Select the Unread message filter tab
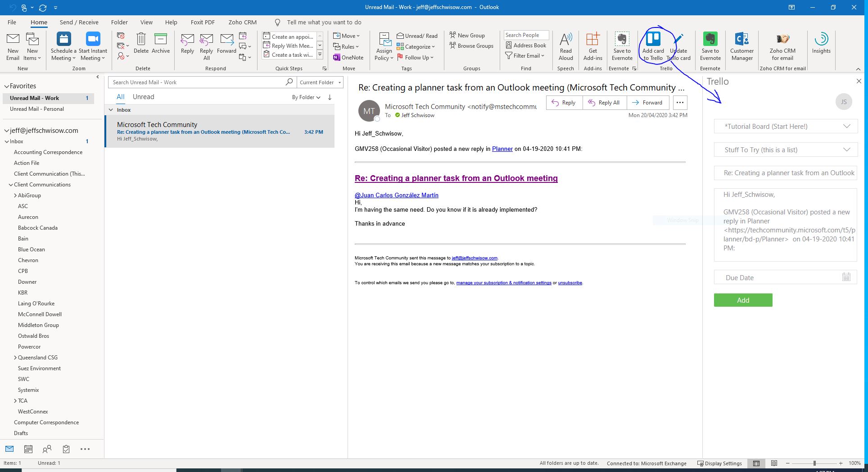 coord(143,96)
